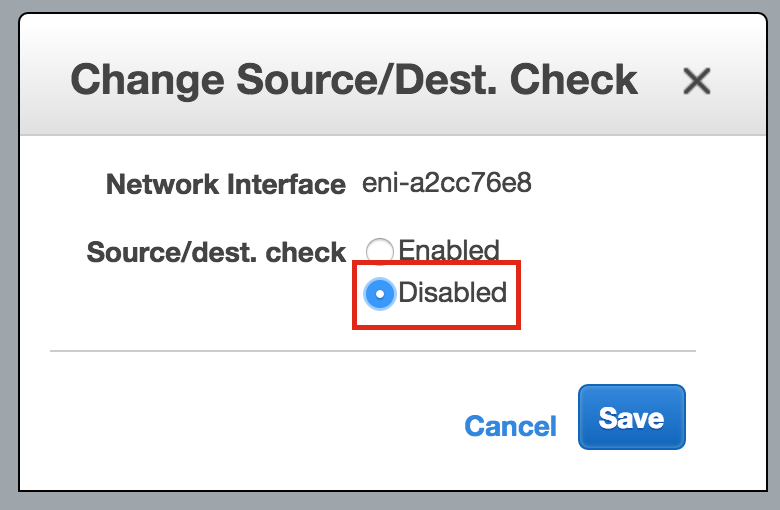Turn source/dest. checking on with Enabled
Viewport: 780px width, 510px height.
(380, 251)
